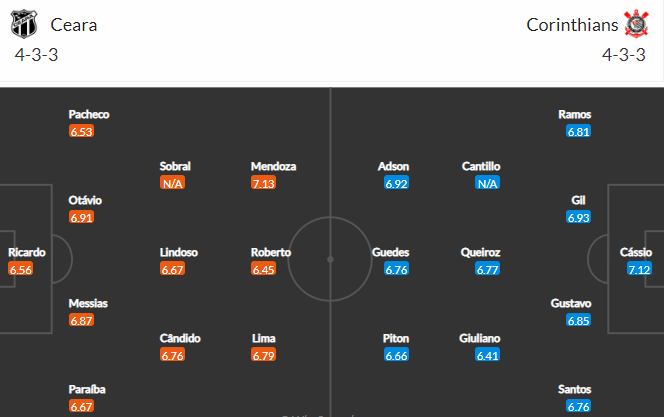
Task: Choose player Queiroz
Action: tap(481, 252)
